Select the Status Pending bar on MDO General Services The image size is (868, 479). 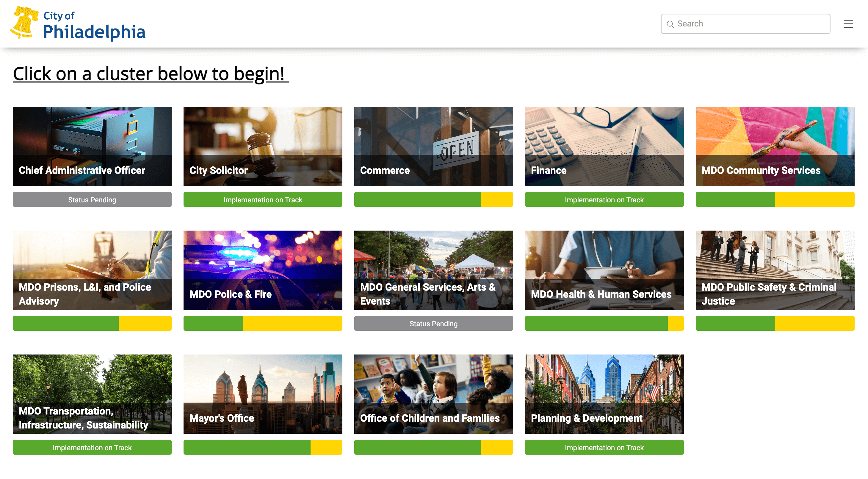coord(433,323)
